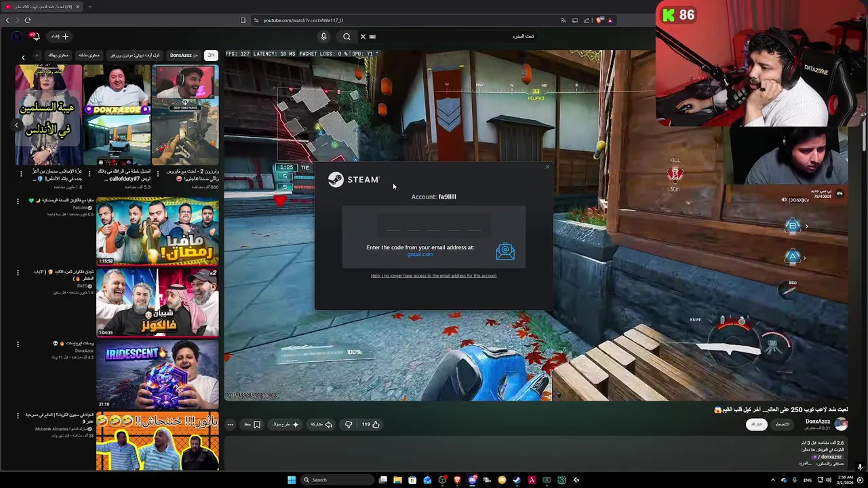This screenshot has width=868, height=488.
Task: Dislike the YouTube video
Action: tap(349, 424)
